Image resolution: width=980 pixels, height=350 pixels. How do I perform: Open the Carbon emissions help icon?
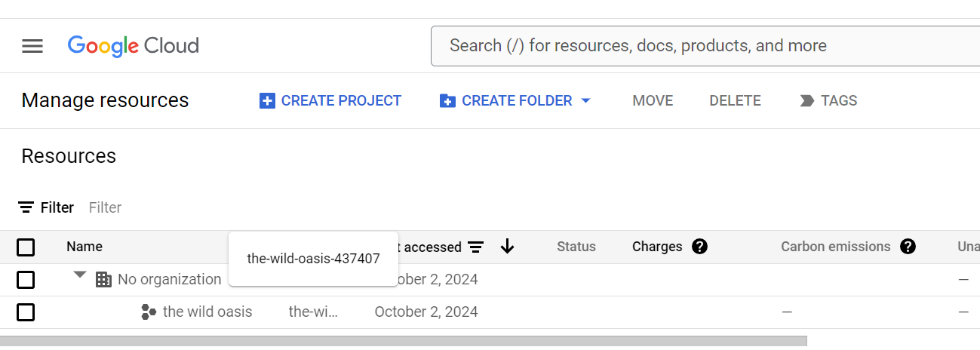tap(908, 247)
